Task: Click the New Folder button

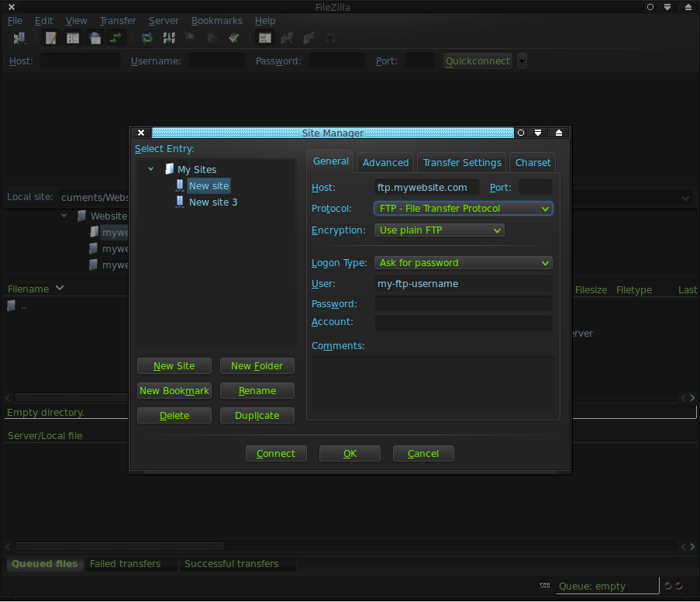Action: (257, 365)
